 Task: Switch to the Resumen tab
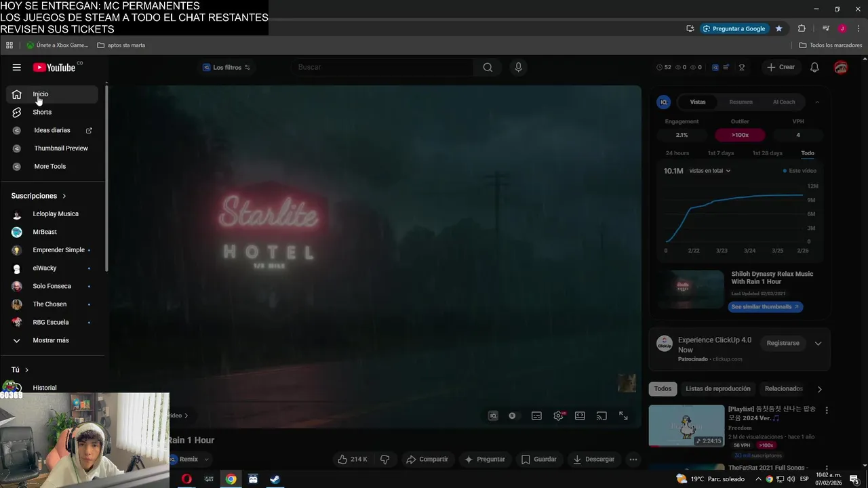coord(741,102)
